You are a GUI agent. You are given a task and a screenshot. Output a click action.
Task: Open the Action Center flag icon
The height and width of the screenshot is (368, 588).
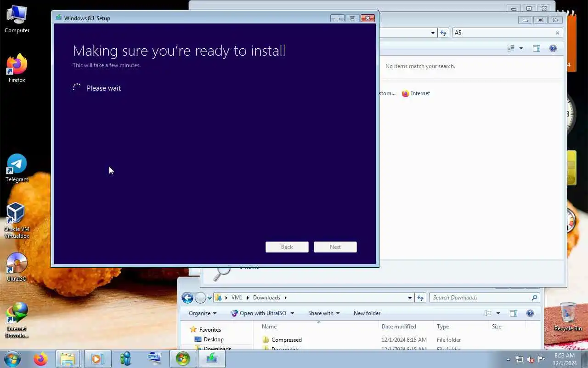(x=542, y=360)
